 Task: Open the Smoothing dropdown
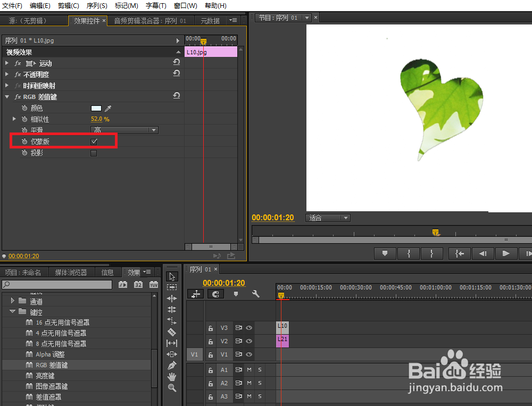(124, 130)
